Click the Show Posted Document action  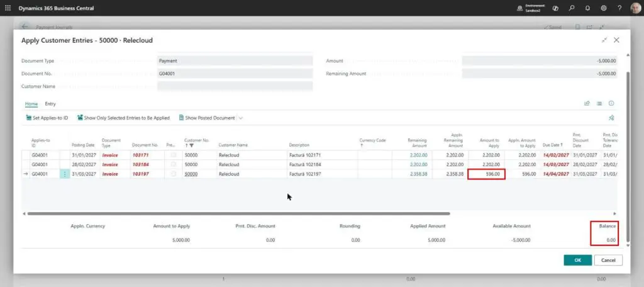[206, 118]
